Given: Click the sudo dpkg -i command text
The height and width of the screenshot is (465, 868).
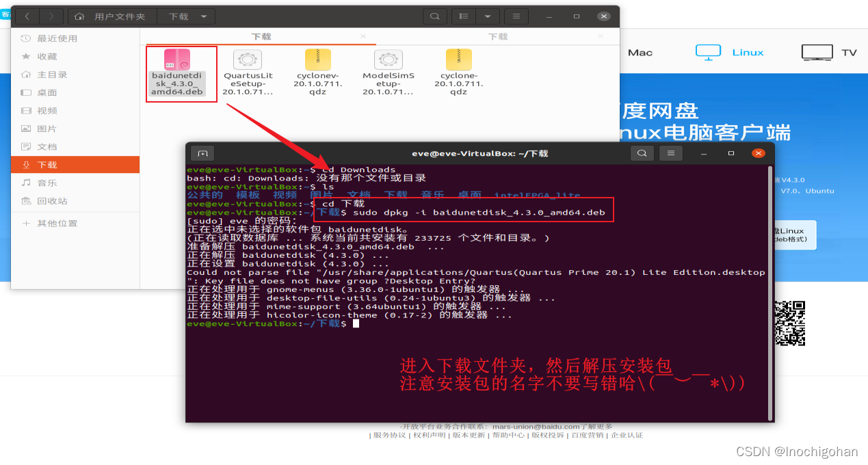Looking at the screenshot, I should pyautogui.click(x=479, y=213).
